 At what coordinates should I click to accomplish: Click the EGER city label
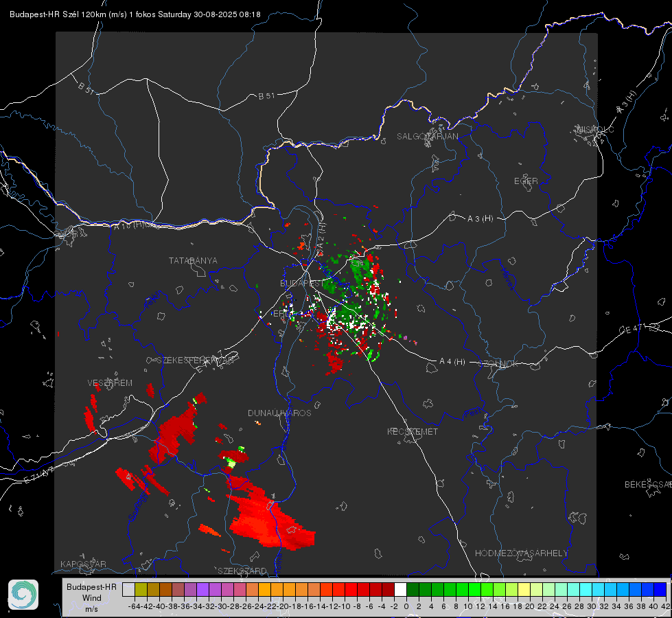coord(526,181)
